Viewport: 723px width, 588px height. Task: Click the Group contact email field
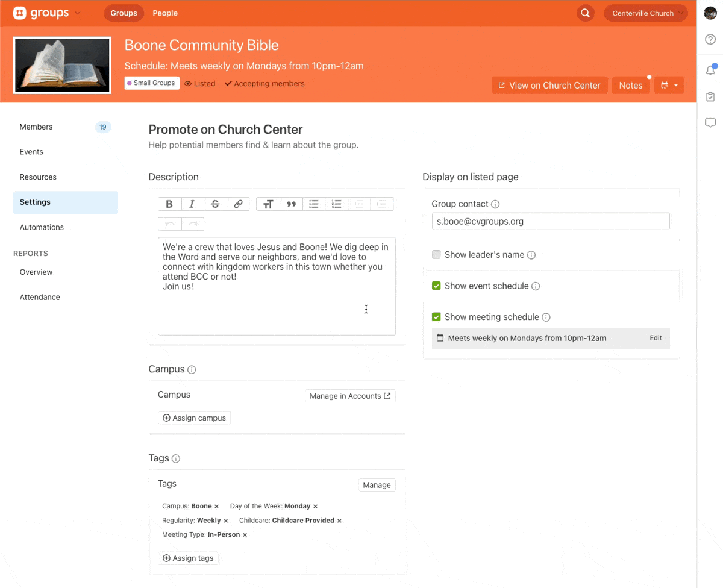tap(550, 222)
